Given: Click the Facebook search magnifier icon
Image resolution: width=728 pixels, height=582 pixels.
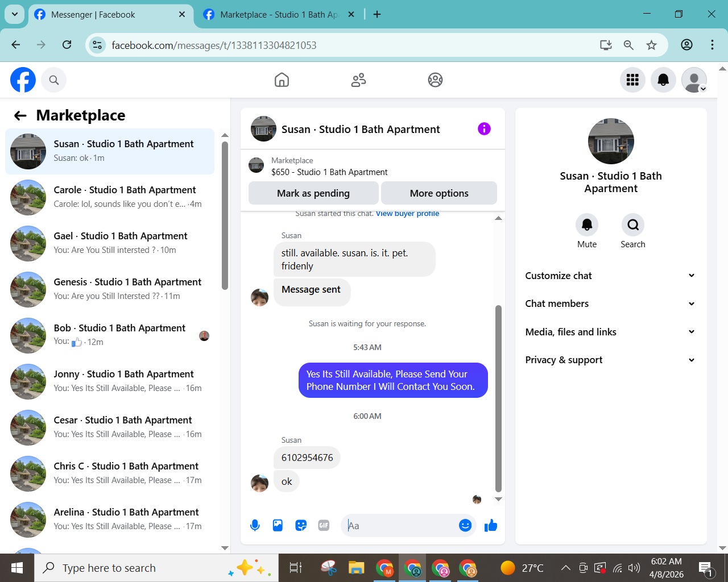Looking at the screenshot, I should pos(54,80).
